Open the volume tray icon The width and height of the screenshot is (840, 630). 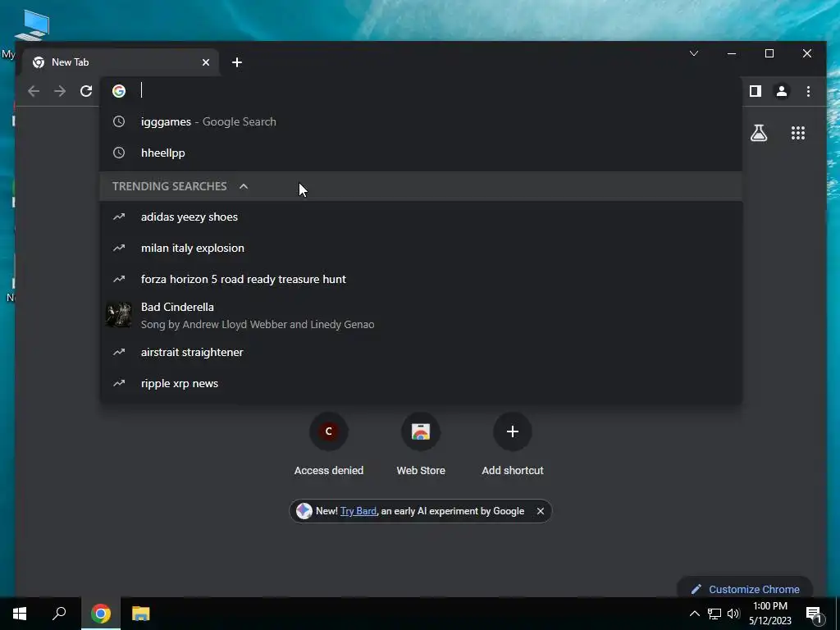click(x=733, y=614)
